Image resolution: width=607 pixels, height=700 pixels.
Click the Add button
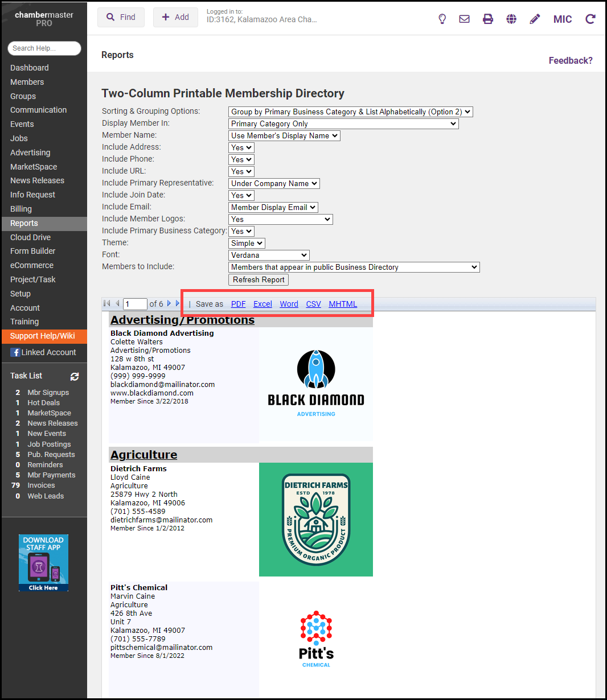click(x=175, y=17)
